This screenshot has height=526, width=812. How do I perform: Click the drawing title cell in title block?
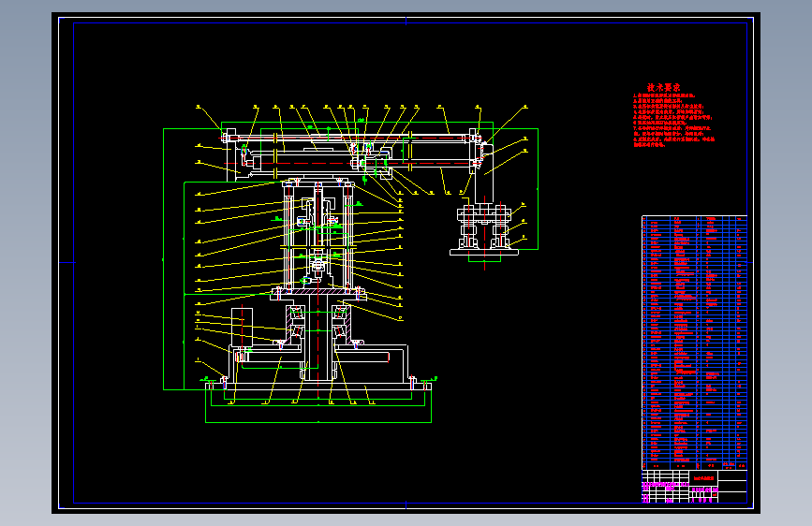click(x=703, y=478)
